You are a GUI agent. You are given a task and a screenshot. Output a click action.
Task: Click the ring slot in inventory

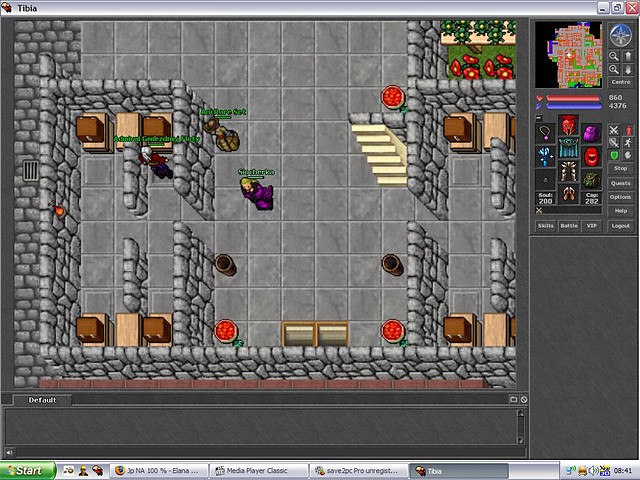[x=545, y=179]
